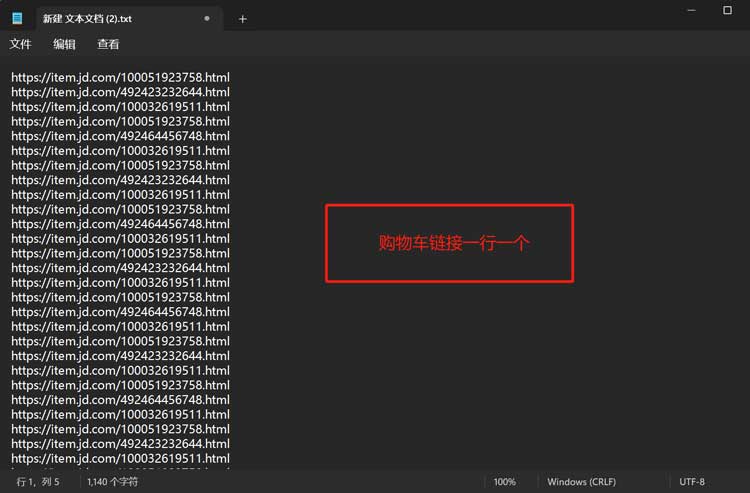Open the 查看 menu
Image resolution: width=750 pixels, height=493 pixels.
coord(108,44)
